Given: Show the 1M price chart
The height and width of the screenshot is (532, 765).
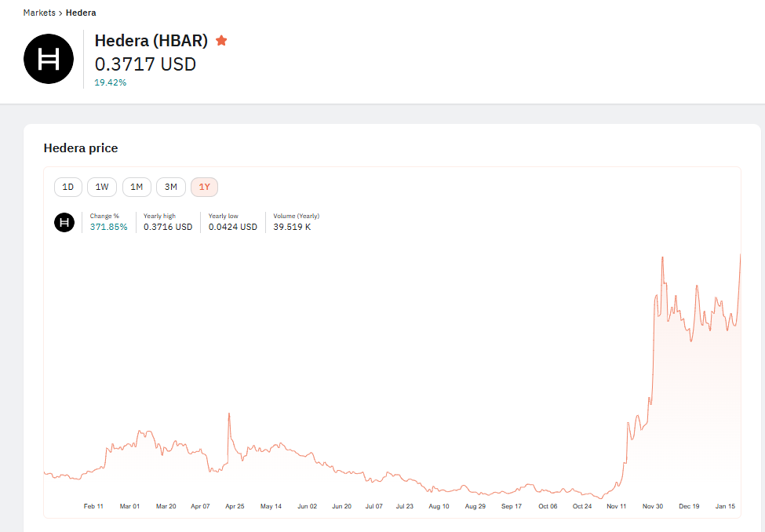Looking at the screenshot, I should click(x=137, y=187).
